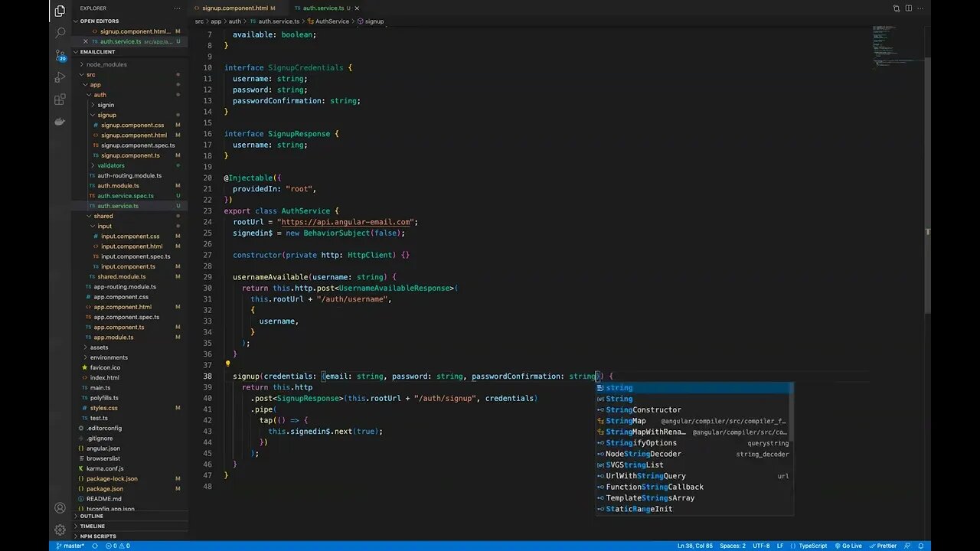Click the master branch indicator in status bar
The height and width of the screenshot is (551, 980).
pyautogui.click(x=70, y=546)
